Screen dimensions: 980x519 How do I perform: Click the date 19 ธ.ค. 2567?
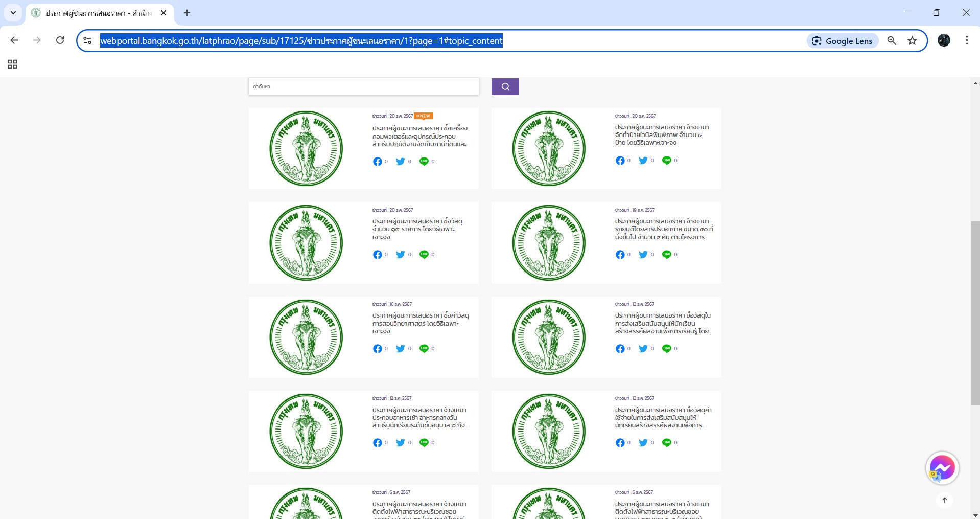[x=643, y=210]
